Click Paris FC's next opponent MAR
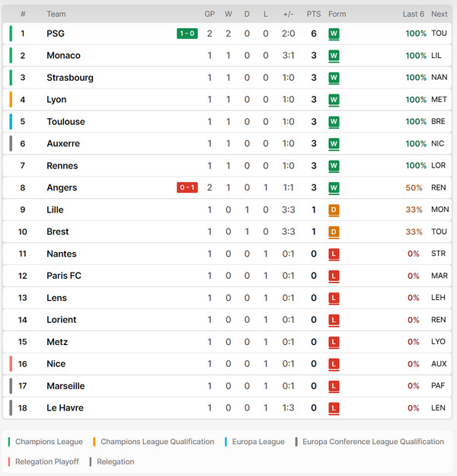Viewport: 457px width, 476px height. pyautogui.click(x=439, y=276)
